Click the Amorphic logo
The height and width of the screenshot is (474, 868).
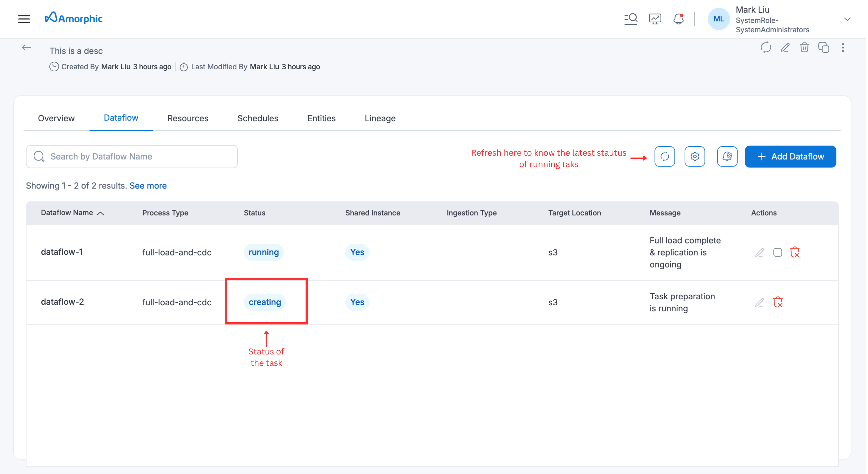click(x=74, y=18)
